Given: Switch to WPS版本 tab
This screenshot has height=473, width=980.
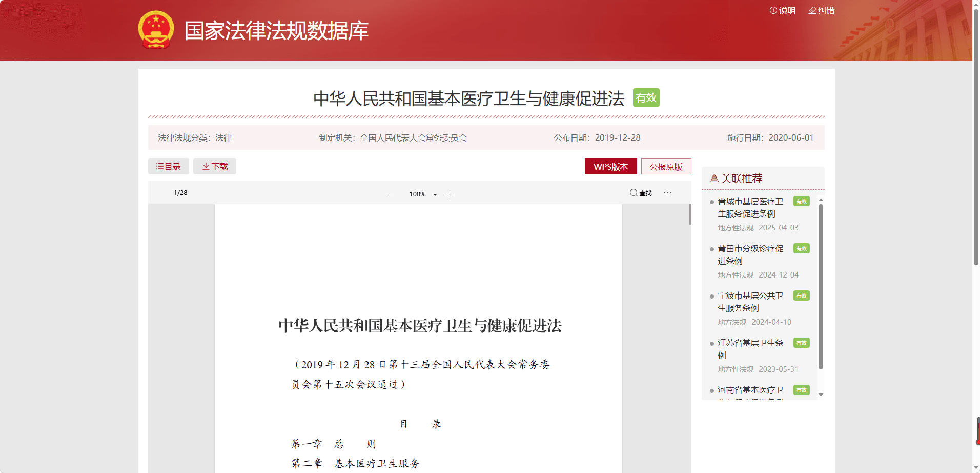Looking at the screenshot, I should (x=610, y=166).
